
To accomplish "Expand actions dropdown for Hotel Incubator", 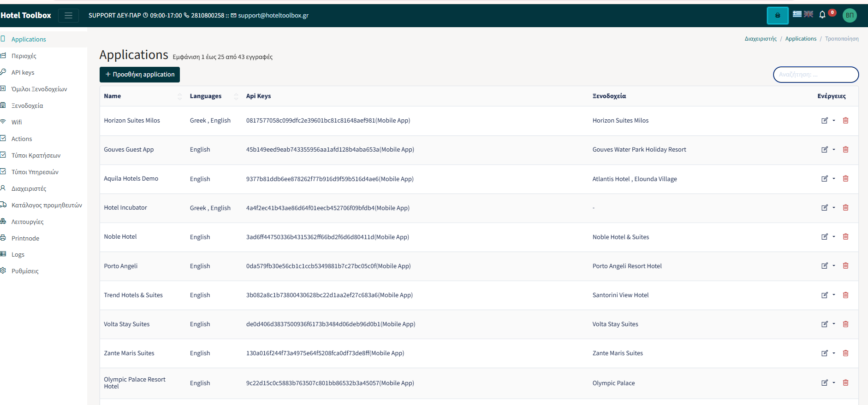I will coord(834,207).
